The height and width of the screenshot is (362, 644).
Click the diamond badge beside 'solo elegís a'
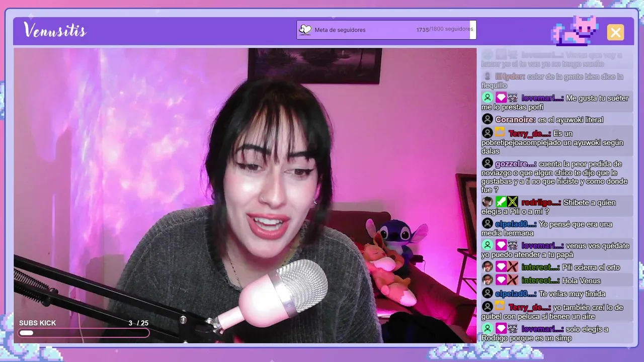click(501, 329)
